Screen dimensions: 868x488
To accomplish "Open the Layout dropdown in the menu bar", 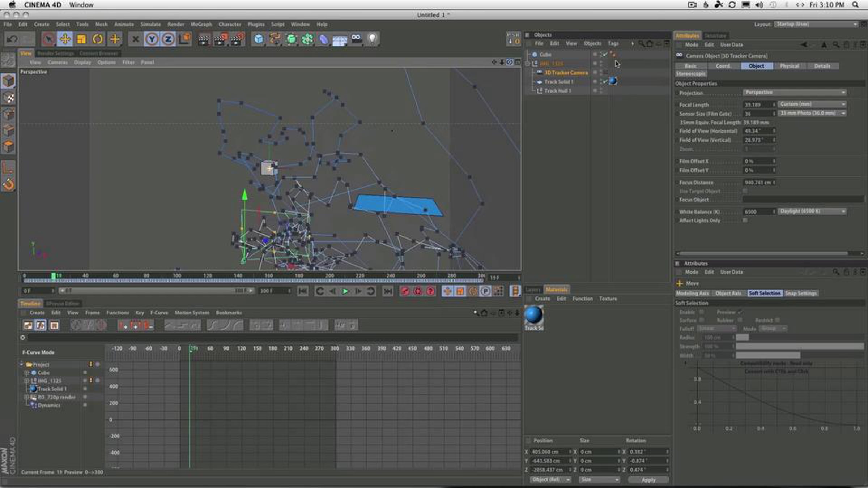I will tap(816, 24).
